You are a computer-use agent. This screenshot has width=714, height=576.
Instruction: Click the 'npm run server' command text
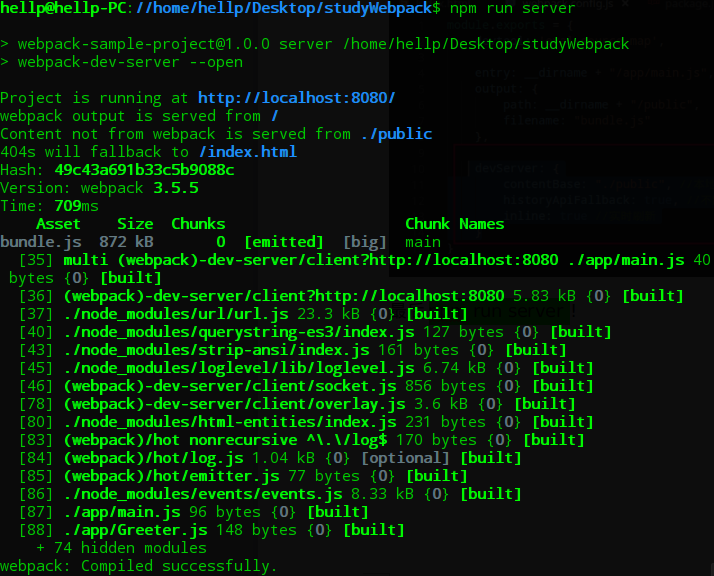coord(513,8)
